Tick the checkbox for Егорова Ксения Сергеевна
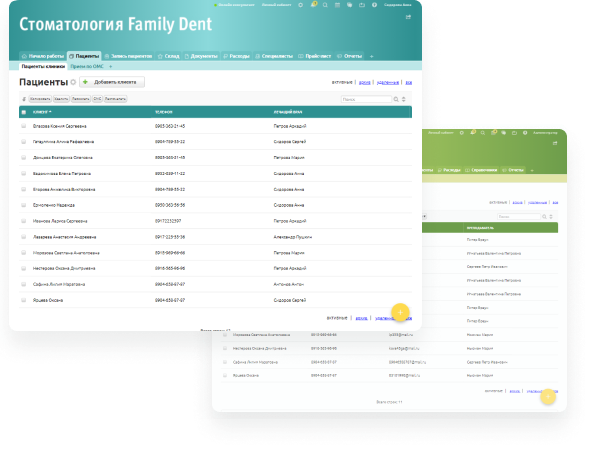Screen dimensions: 607x452 pos(24,126)
